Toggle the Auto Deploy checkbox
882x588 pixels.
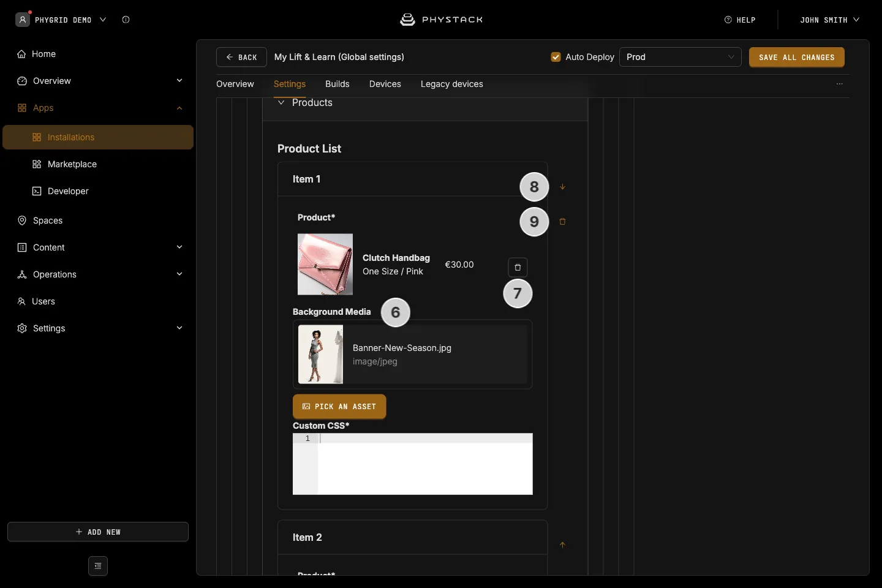coord(556,57)
